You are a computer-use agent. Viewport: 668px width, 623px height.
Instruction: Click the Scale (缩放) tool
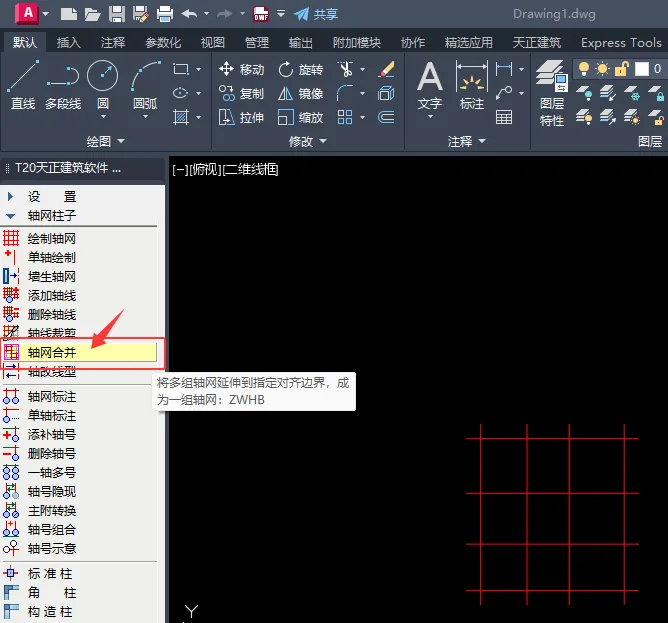[301, 117]
